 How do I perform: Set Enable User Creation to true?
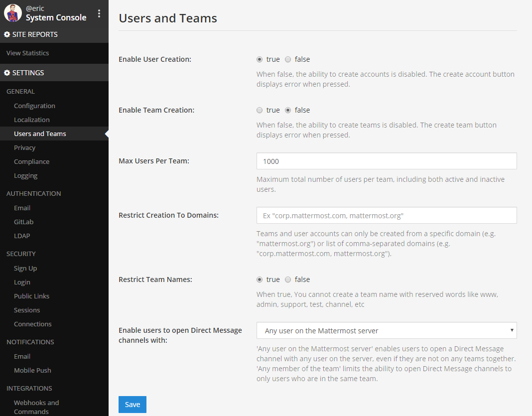tap(260, 59)
